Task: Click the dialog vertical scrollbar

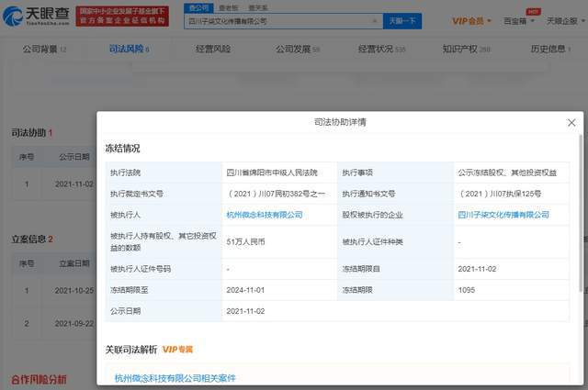Action: tap(581, 214)
